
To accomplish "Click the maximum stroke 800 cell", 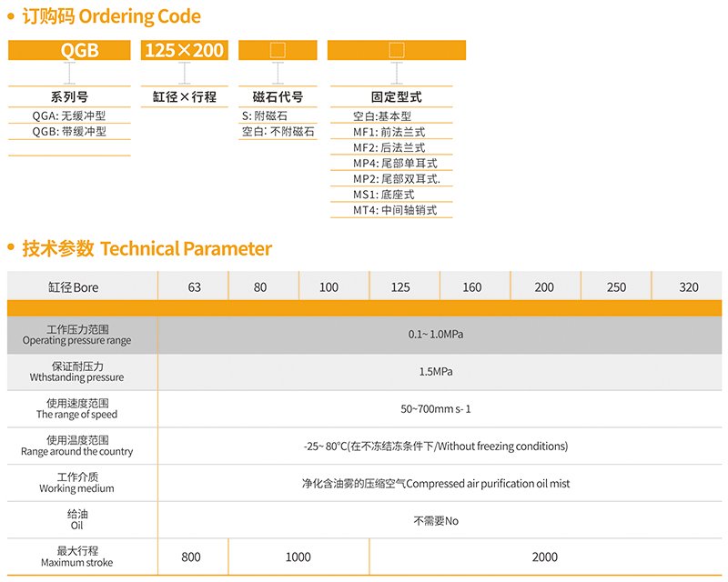I will tap(190, 557).
